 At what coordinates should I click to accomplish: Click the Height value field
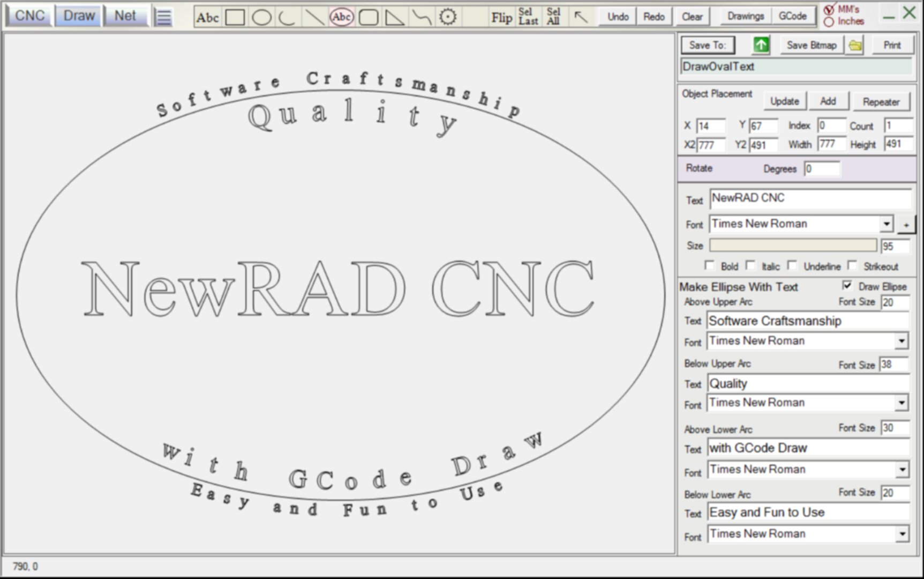pos(898,144)
